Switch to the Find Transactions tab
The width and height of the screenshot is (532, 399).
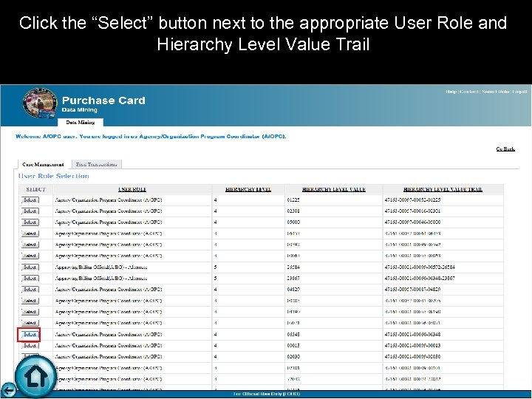(x=96, y=164)
